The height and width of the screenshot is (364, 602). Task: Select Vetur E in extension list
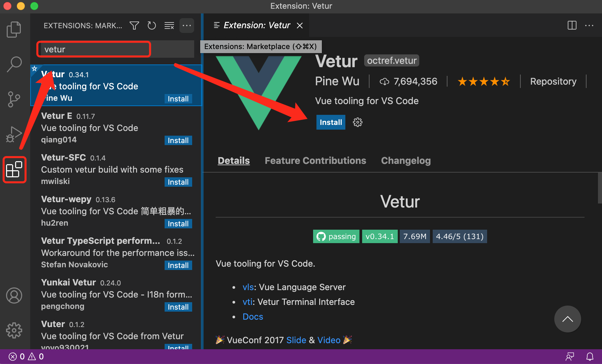(x=116, y=127)
